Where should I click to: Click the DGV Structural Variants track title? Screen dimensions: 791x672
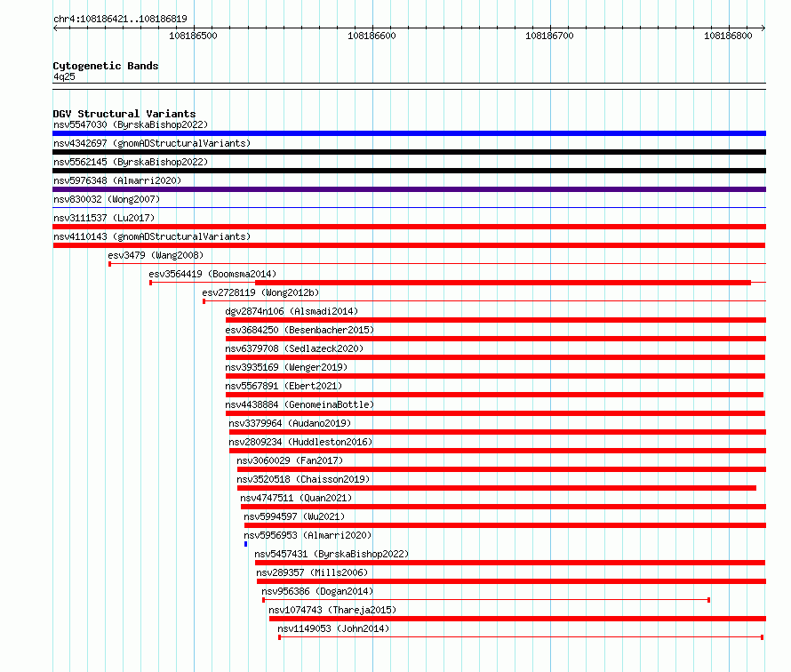[x=124, y=114]
